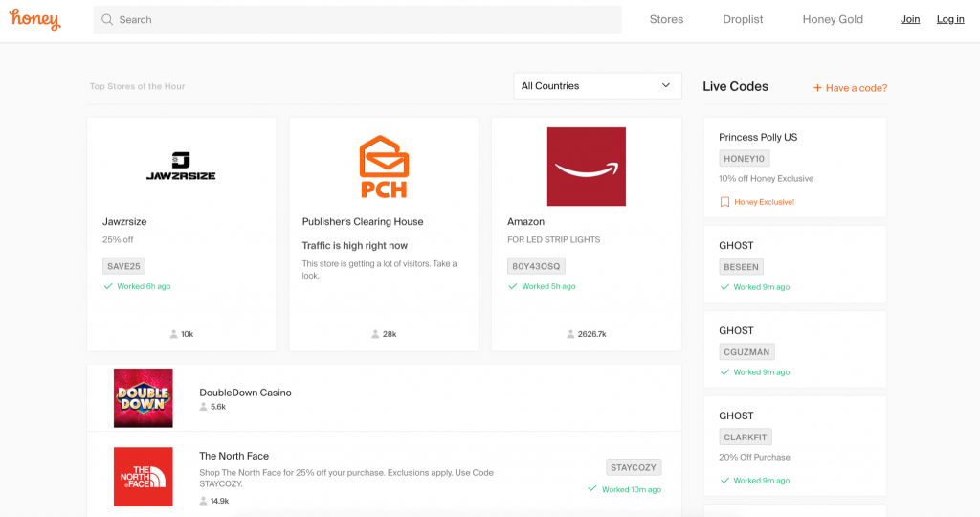Copy the SAVE25 coupon code
The image size is (980, 517).
click(123, 266)
